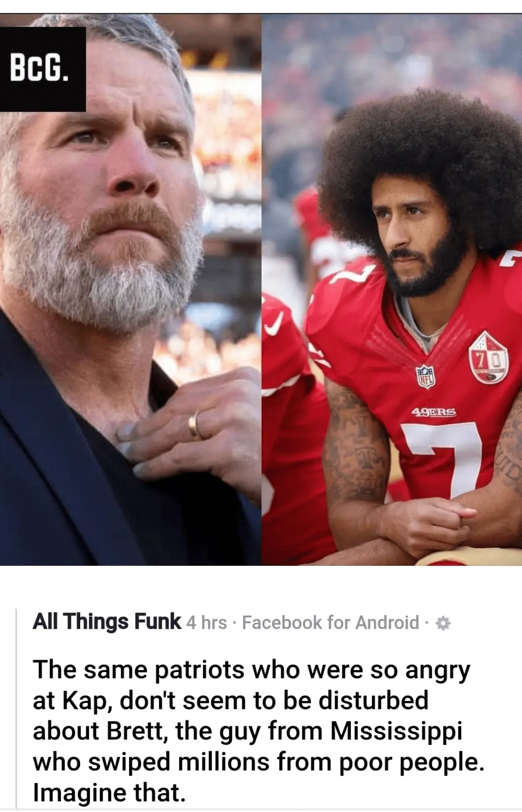Image resolution: width=522 pixels, height=812 pixels.
Task: Open the left photo of the gray-bearded man
Action: [x=130, y=289]
